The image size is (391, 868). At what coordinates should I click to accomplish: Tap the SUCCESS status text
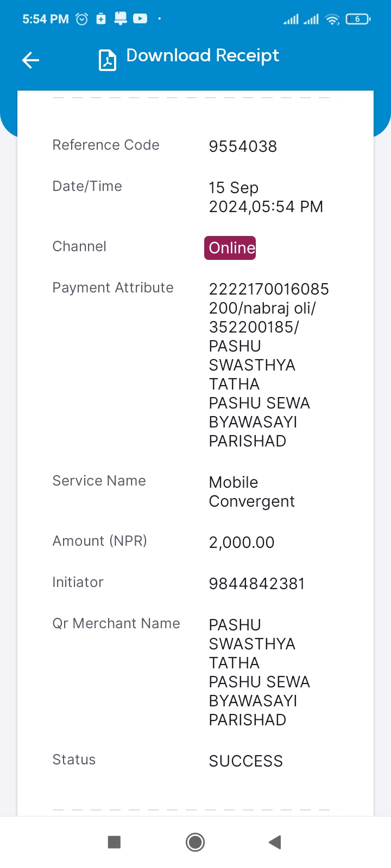(246, 761)
